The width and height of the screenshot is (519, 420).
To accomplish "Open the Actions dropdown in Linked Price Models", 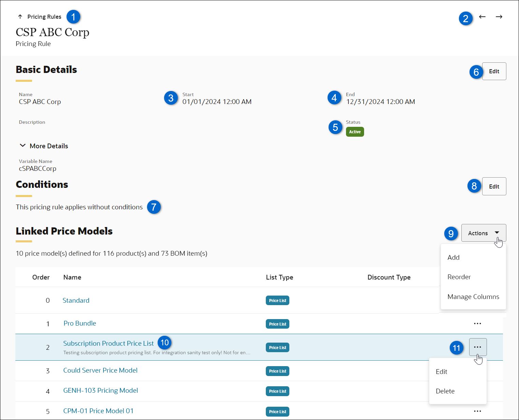I will [x=483, y=233].
